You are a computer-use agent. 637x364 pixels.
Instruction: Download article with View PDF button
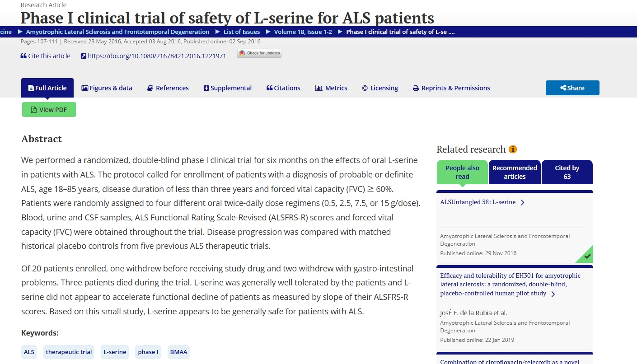click(x=49, y=110)
